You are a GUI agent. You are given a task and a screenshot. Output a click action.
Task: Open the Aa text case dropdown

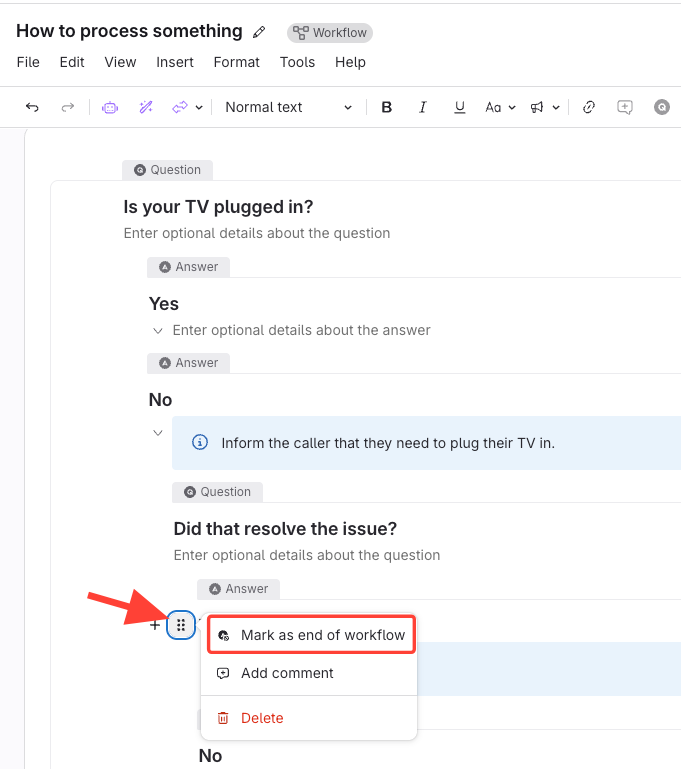click(x=500, y=107)
